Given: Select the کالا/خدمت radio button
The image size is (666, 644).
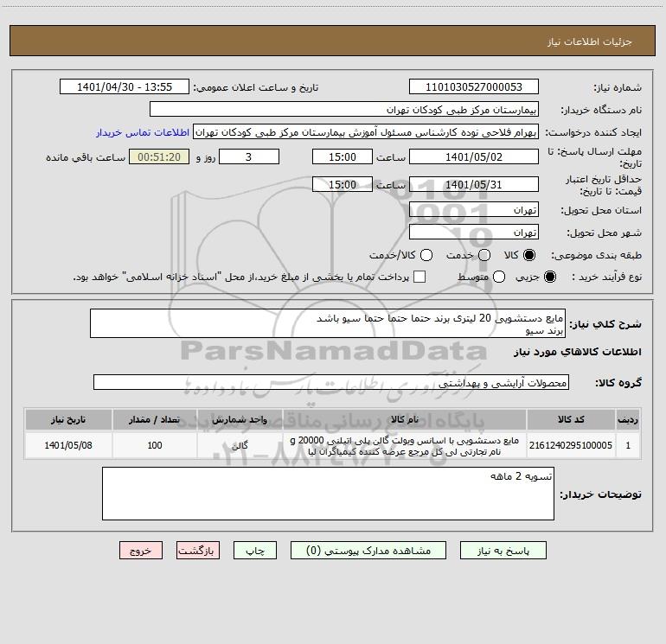Looking at the screenshot, I should pos(426,255).
